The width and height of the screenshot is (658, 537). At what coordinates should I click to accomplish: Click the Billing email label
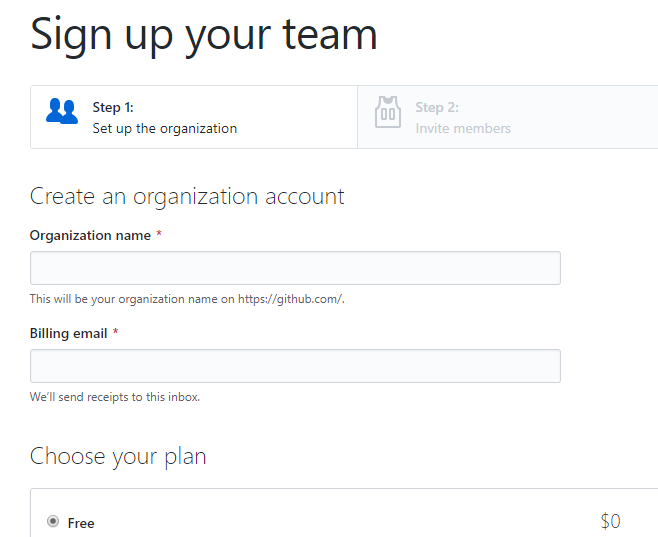(68, 334)
